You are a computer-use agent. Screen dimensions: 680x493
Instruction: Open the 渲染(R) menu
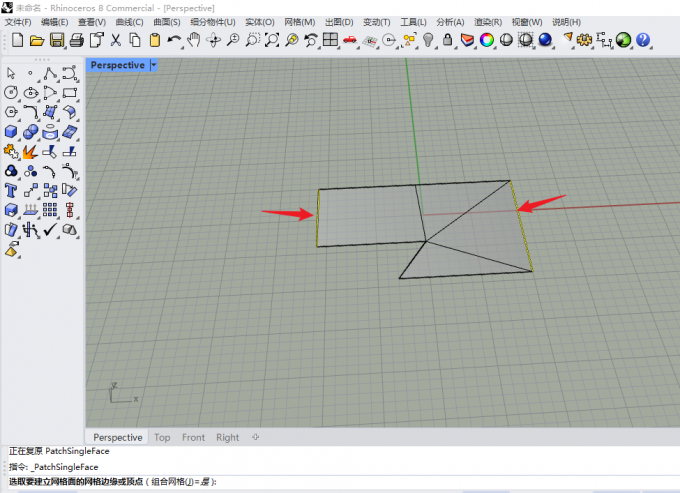(488, 22)
